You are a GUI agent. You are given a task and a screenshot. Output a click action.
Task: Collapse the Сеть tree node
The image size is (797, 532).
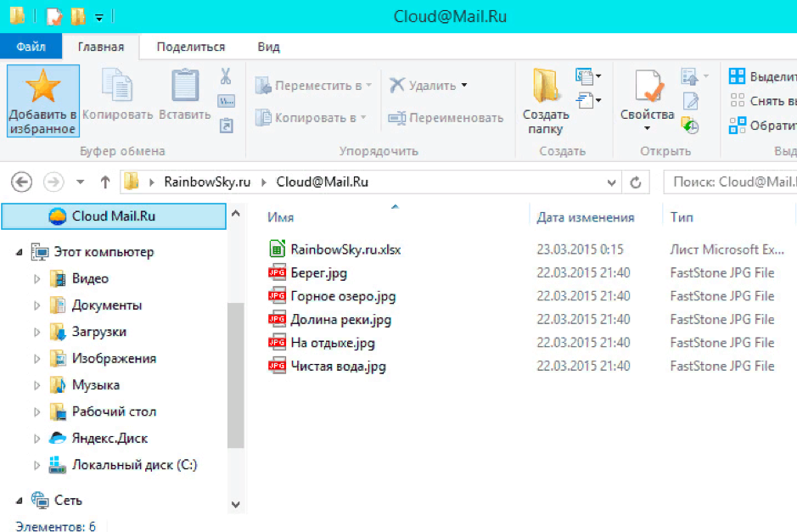(20, 501)
